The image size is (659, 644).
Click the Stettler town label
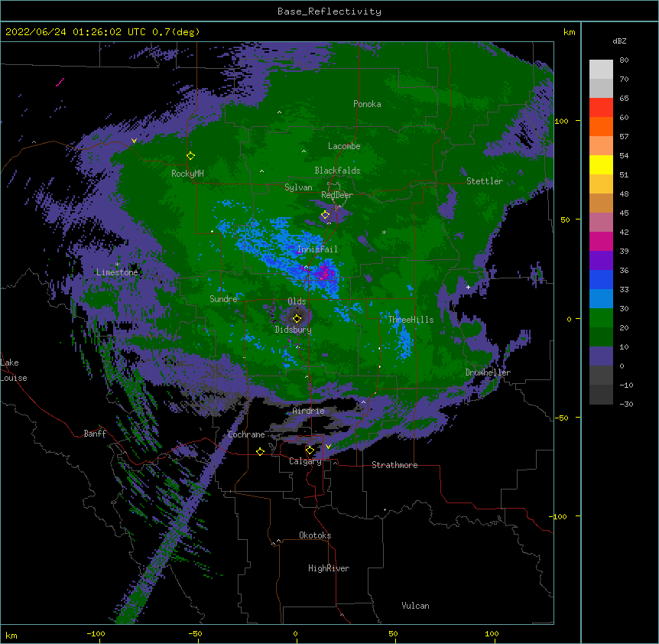coord(485,181)
